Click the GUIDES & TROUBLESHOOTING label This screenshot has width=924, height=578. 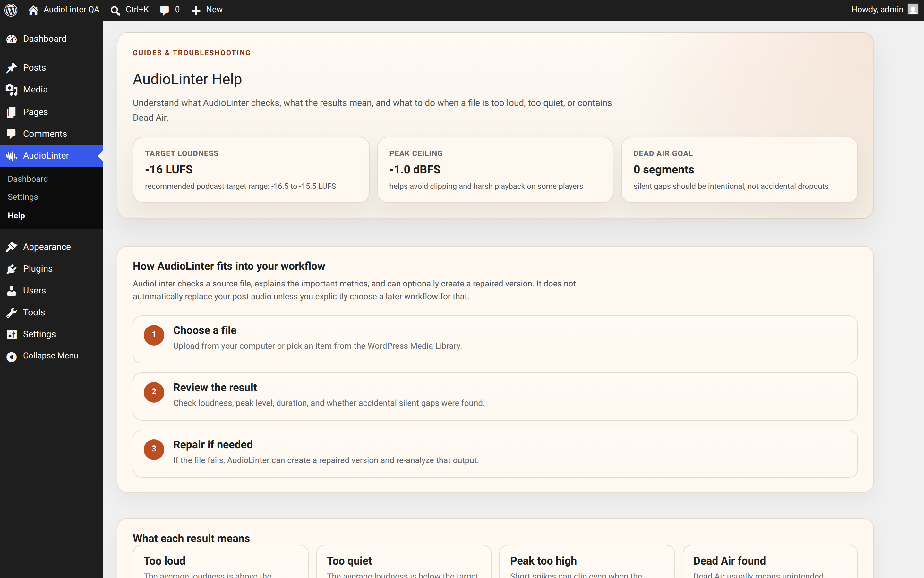(192, 53)
